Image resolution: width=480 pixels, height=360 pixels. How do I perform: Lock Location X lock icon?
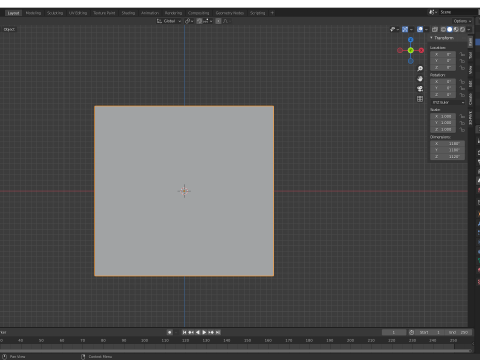point(462,54)
